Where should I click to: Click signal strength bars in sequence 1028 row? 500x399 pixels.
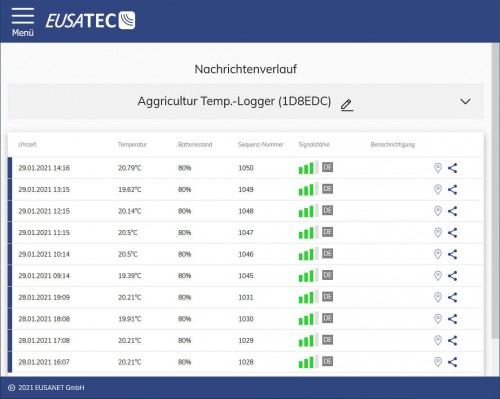(308, 361)
